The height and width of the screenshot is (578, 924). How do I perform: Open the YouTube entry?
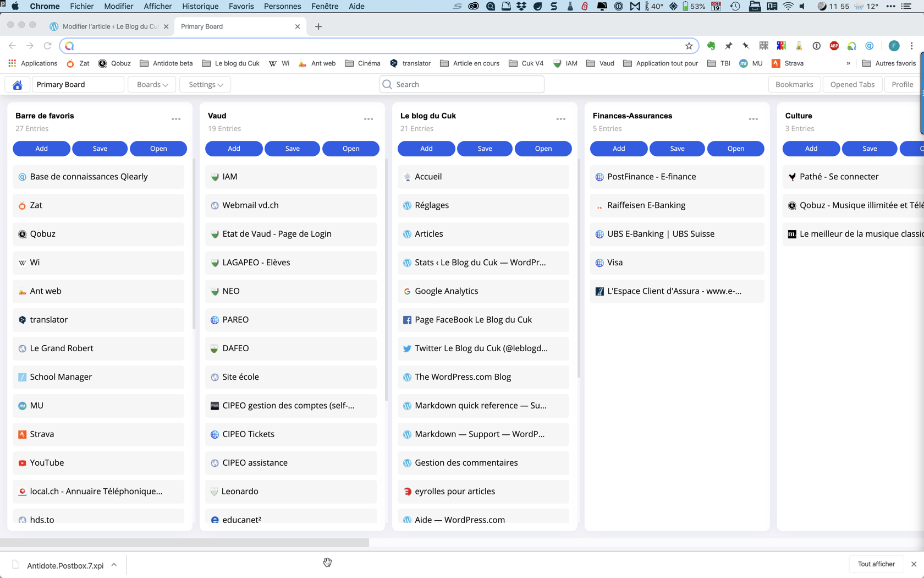pos(98,463)
